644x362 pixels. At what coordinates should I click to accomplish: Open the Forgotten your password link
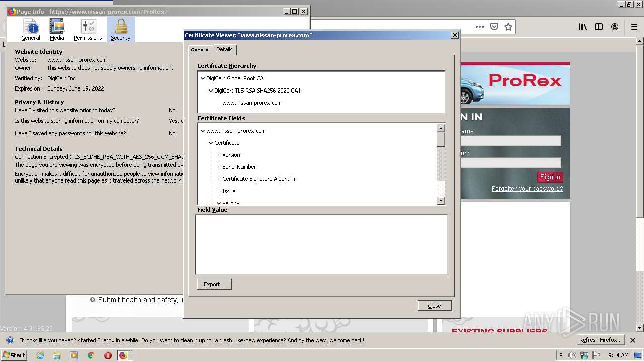tap(527, 189)
